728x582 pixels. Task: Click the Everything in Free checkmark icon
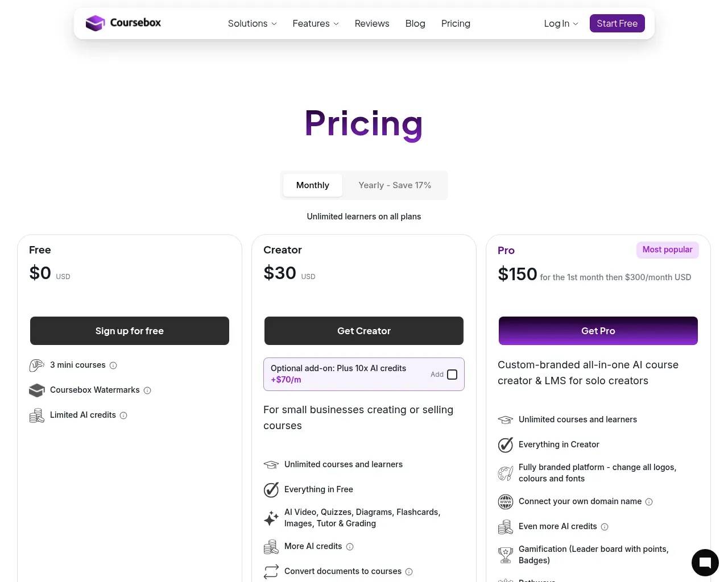pyautogui.click(x=271, y=489)
